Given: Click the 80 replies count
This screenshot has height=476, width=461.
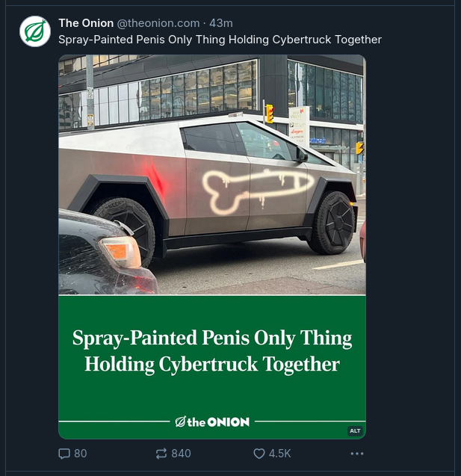Looking at the screenshot, I should pyautogui.click(x=81, y=454).
